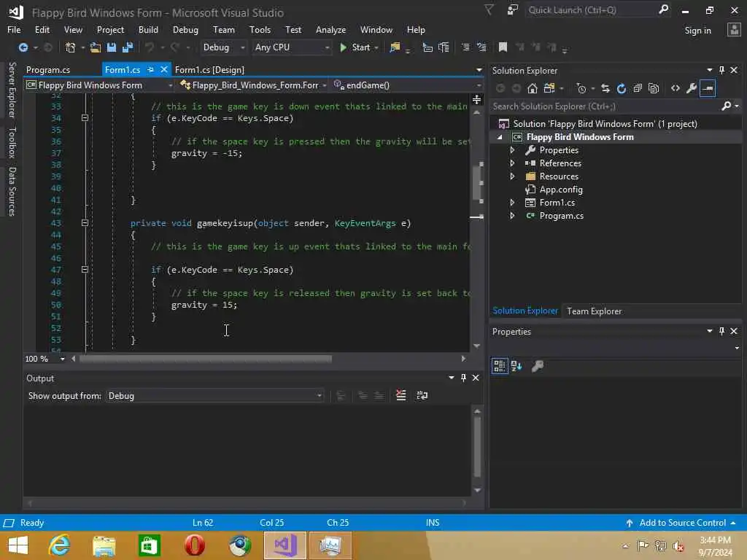Expand the References node
Image resolution: width=747 pixels, height=560 pixels.
512,163
